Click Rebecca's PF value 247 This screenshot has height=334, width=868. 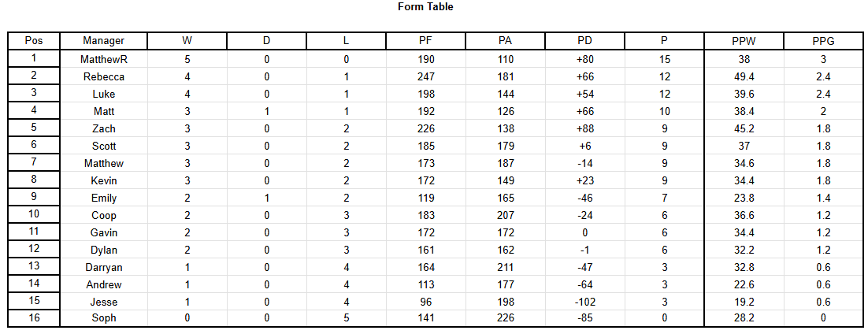pos(425,76)
